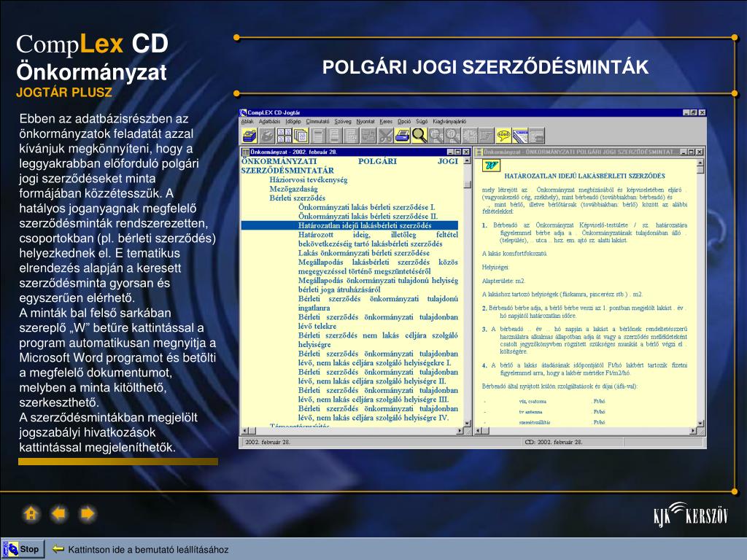Screen dimensions: 747x560
Task: Click the tile windows toolbar icon
Action: [x=285, y=136]
